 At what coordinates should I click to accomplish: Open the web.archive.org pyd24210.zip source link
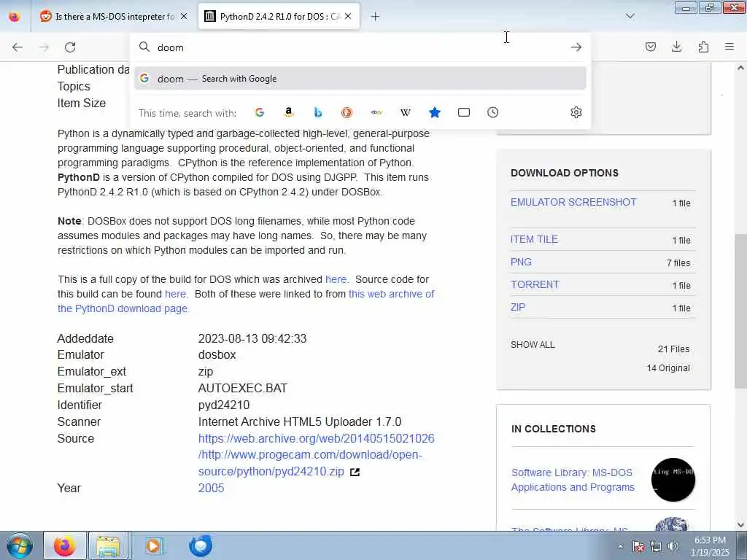click(x=317, y=455)
